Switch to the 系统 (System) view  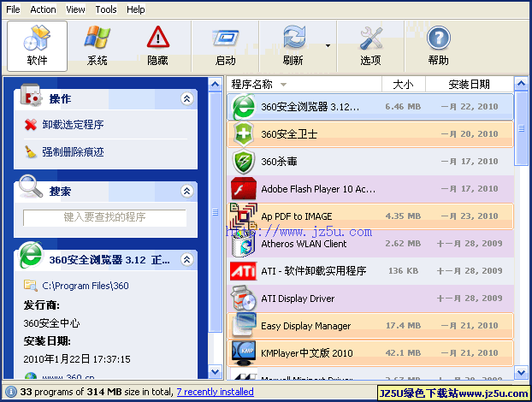tap(97, 46)
